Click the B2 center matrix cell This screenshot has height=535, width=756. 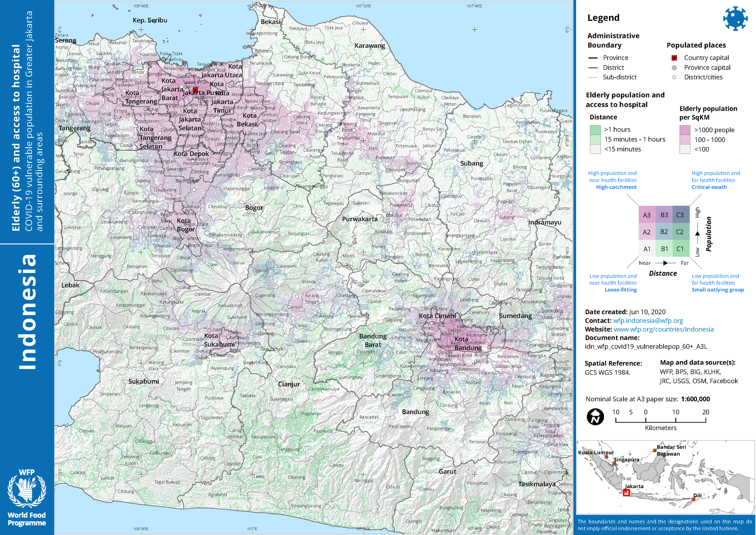[664, 232]
